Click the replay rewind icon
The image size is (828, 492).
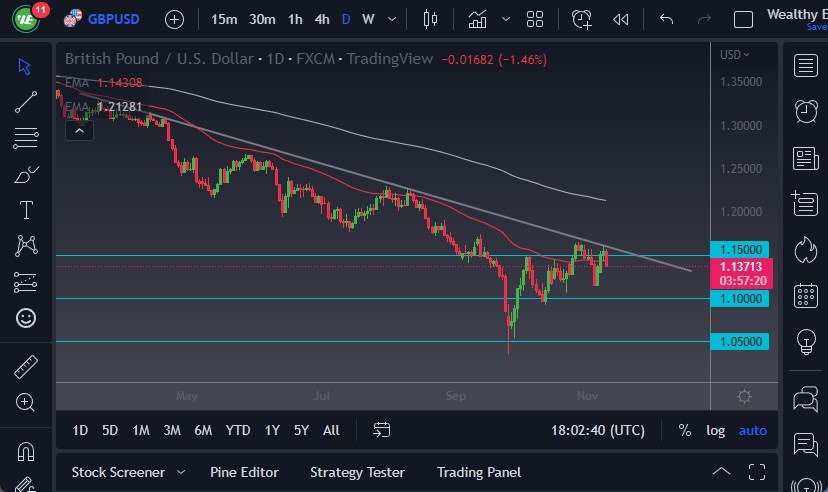621,19
